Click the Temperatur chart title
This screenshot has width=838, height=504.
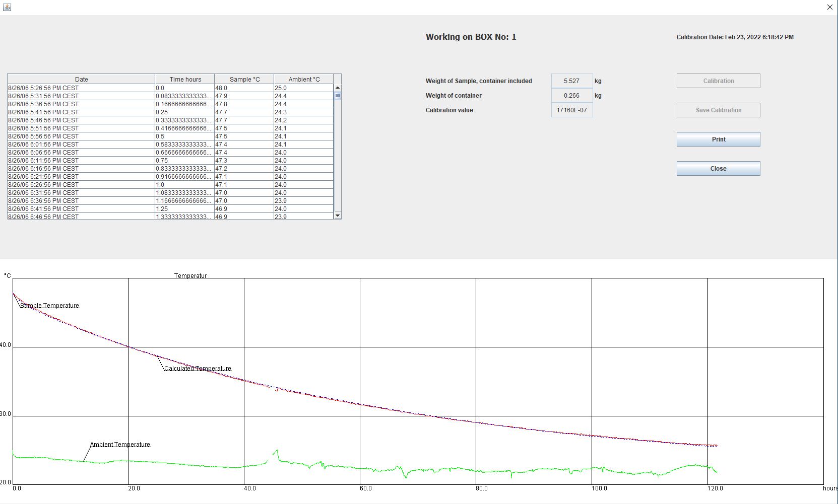point(190,276)
